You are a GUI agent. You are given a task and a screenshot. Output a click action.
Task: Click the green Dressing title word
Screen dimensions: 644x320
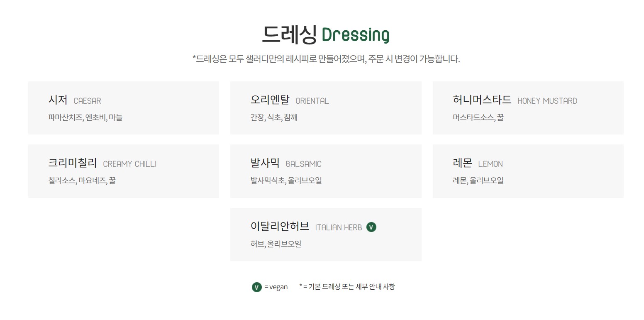[x=356, y=35]
